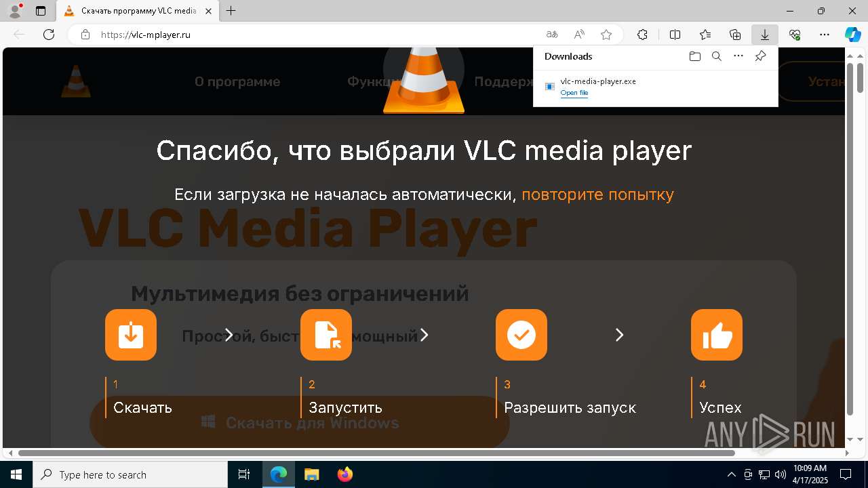Search downloads in Downloads panel

tap(716, 56)
